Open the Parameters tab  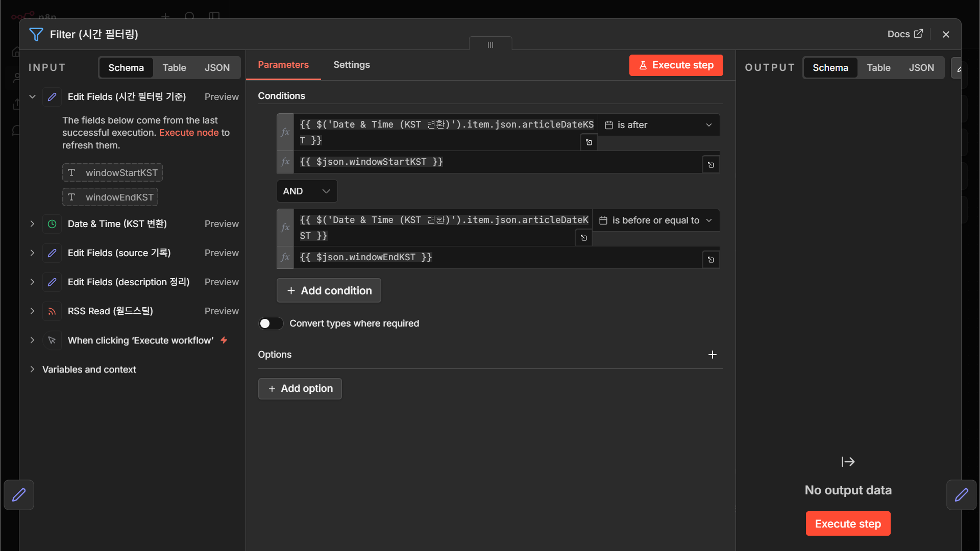[283, 65]
